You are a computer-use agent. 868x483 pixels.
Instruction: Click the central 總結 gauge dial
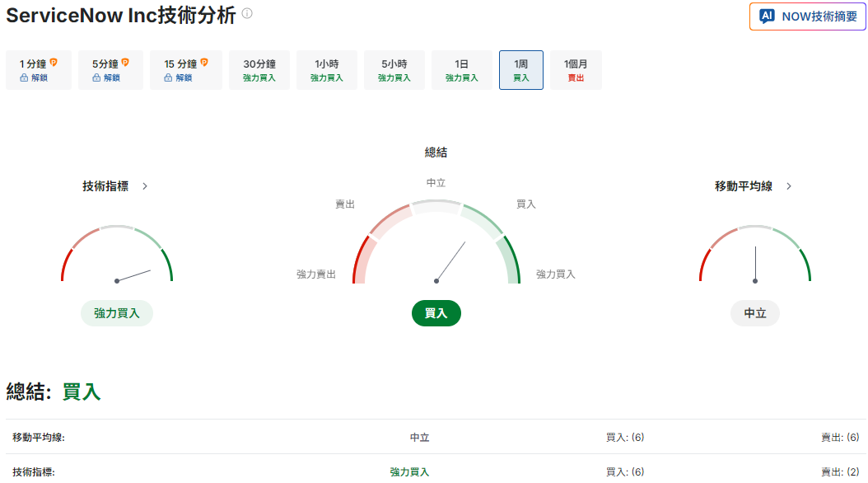coord(436,242)
